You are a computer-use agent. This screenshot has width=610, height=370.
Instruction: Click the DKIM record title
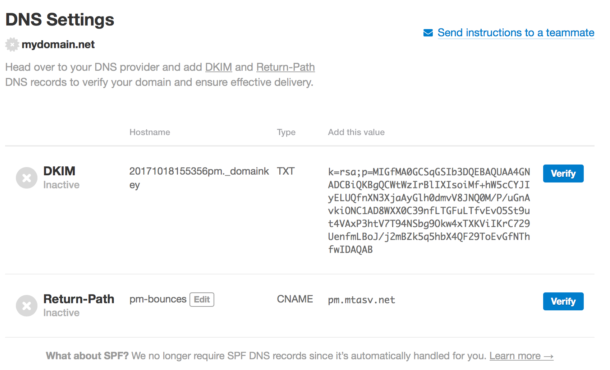(59, 171)
